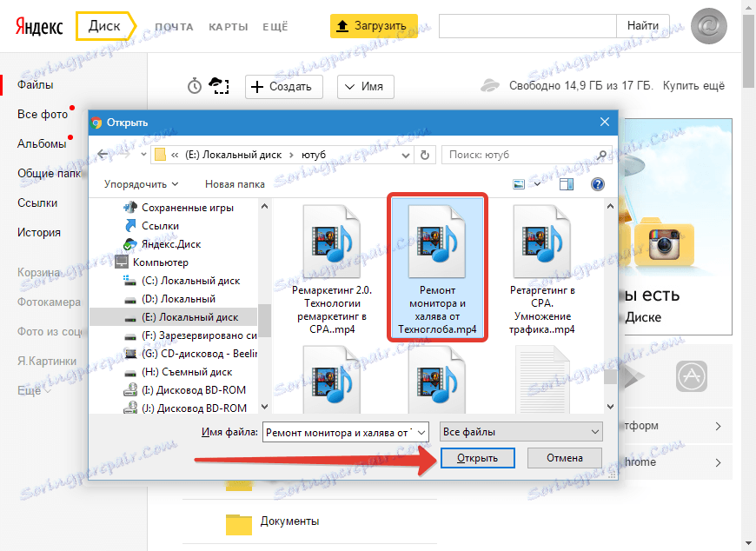Open the Диск service tab
Screen dimensions: 756x551
(x=105, y=25)
